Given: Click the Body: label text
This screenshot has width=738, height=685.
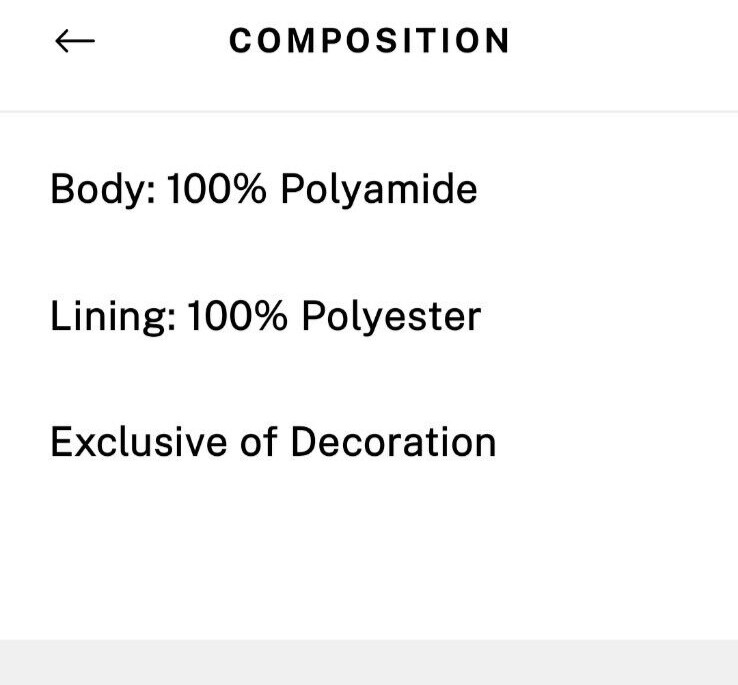Looking at the screenshot, I should click(102, 189).
